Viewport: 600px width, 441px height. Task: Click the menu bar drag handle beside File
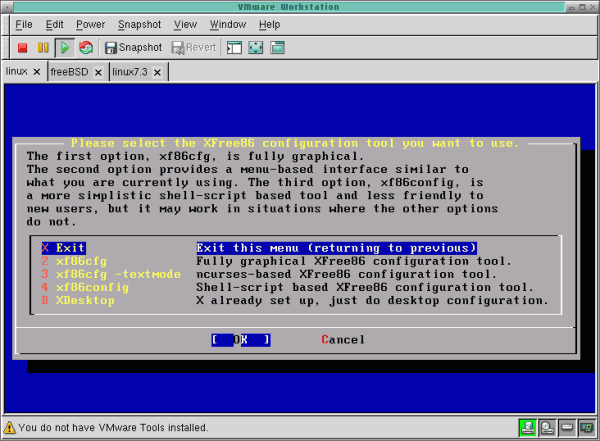click(7, 24)
